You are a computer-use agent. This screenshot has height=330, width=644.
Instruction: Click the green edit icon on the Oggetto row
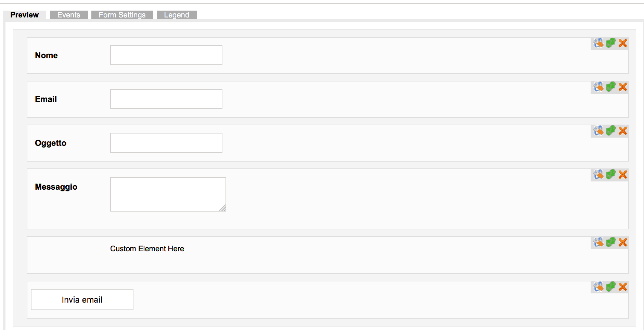click(x=611, y=131)
